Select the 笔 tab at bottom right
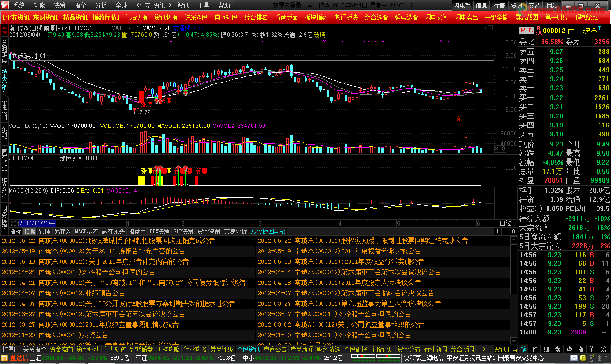This screenshot has width=611, height=364. pyautogui.click(x=524, y=350)
